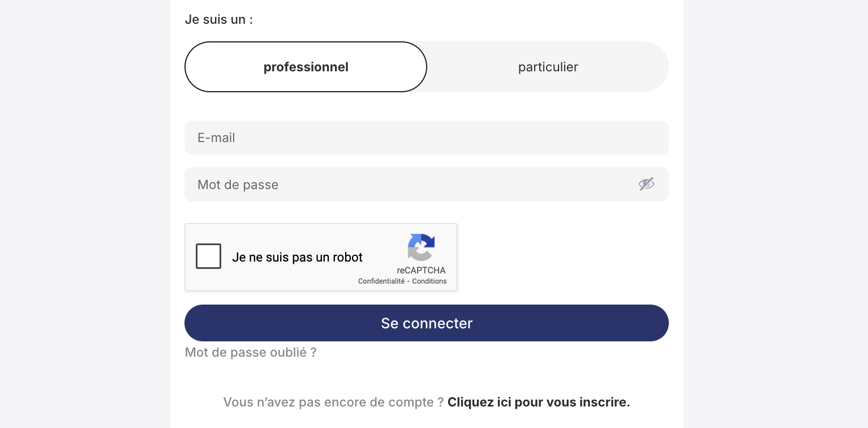The height and width of the screenshot is (428, 868).
Task: Switch to the 'particulier' account type
Action: click(548, 67)
